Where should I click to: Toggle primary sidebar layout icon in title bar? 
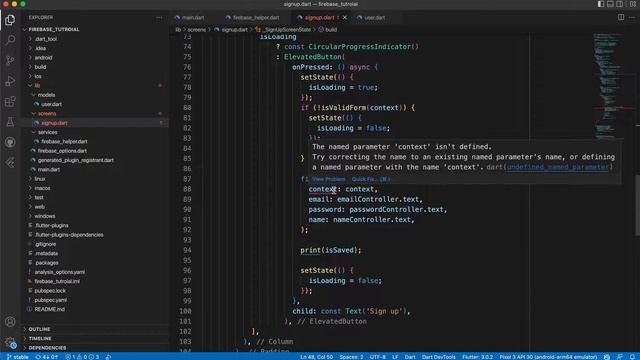point(601,4)
